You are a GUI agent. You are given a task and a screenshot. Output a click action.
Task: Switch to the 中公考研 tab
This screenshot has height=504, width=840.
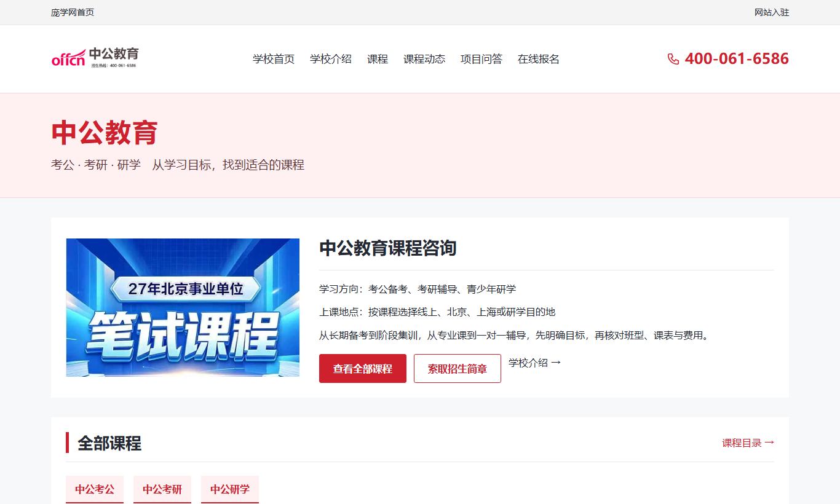(162, 489)
